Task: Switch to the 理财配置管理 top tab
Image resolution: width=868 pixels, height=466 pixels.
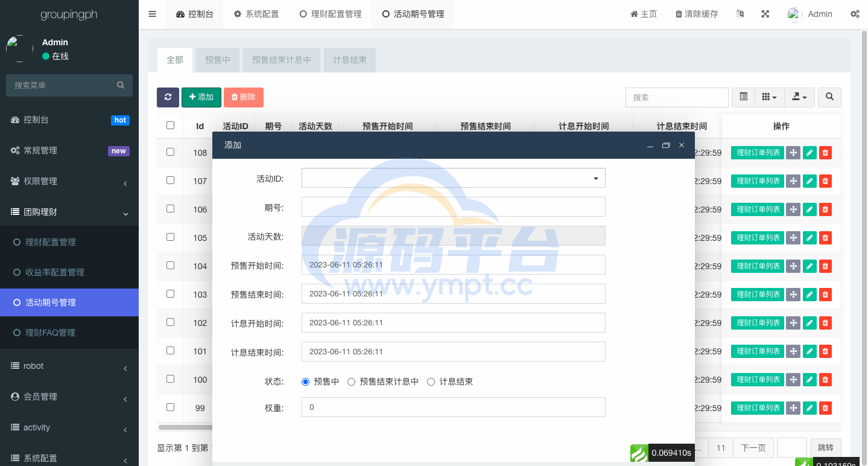Action: (x=331, y=14)
